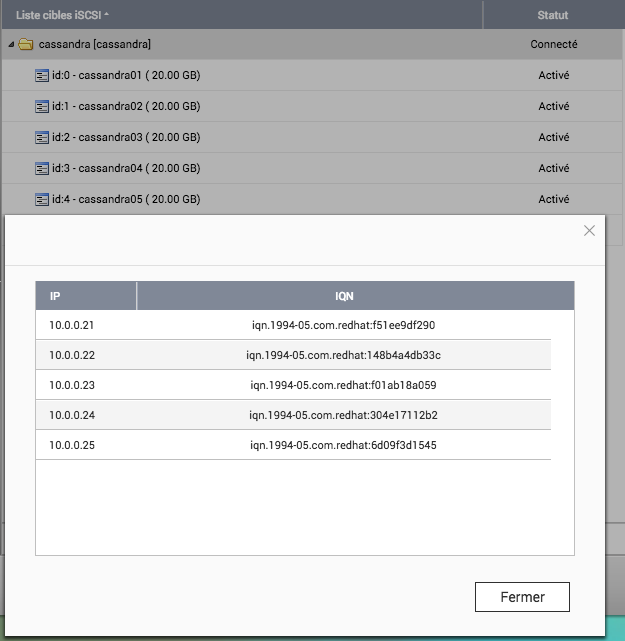Click Activé status of cassandra05
Screen dimensions: 625x641
[x=553, y=199]
